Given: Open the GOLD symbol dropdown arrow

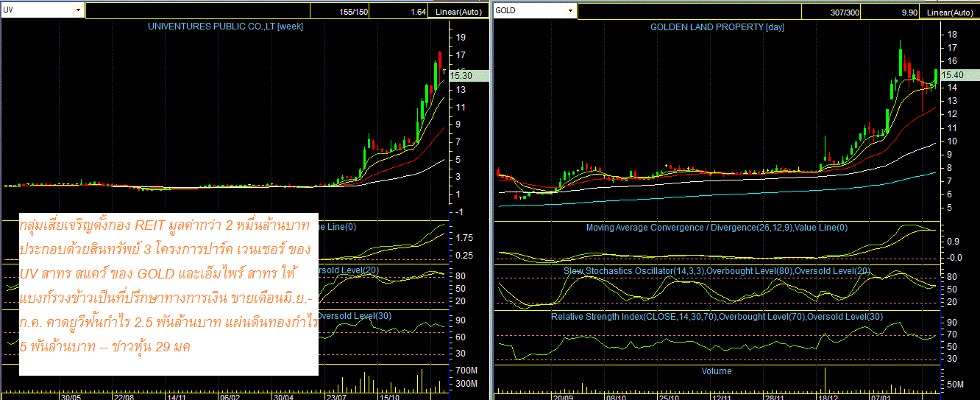Looking at the screenshot, I should [x=570, y=10].
